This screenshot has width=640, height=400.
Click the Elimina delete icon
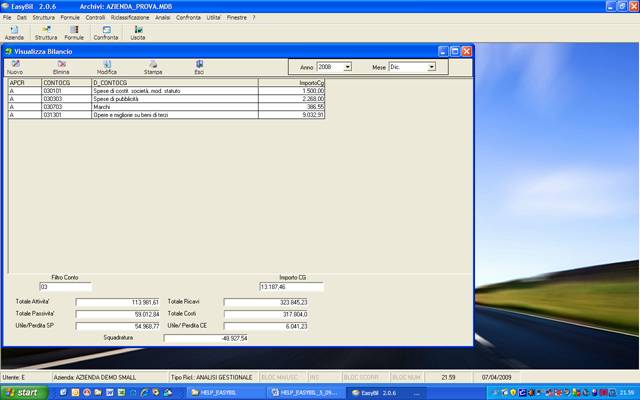pyautogui.click(x=61, y=67)
